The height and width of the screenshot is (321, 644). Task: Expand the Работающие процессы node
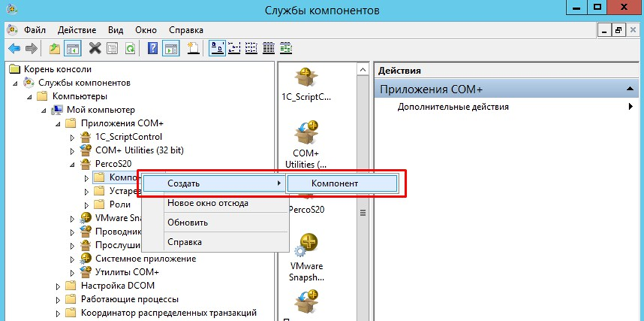(58, 299)
